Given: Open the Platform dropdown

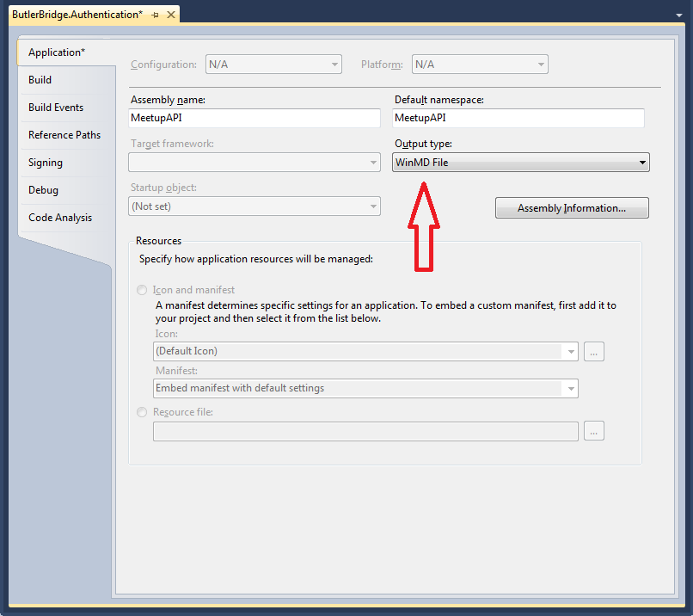Looking at the screenshot, I should (480, 65).
